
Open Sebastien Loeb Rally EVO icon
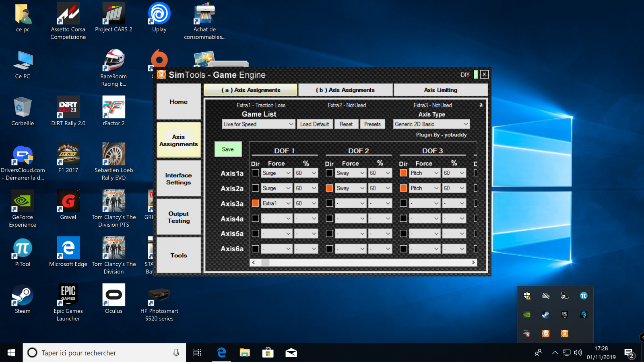point(114,162)
